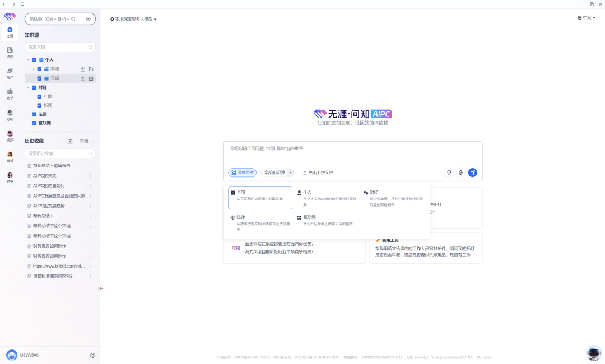This screenshot has height=364, width=605.
Task: Open history item https://www.bilibili.com/vid...
Action: click(x=59, y=266)
